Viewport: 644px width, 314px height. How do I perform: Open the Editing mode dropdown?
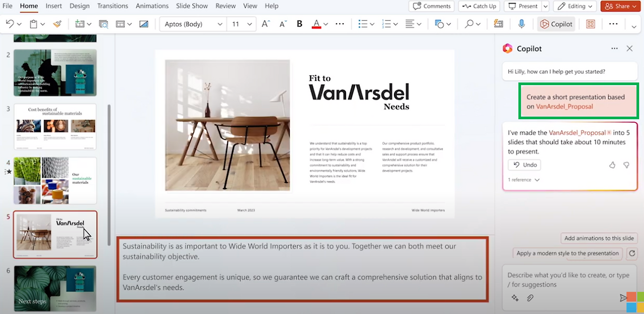[575, 6]
